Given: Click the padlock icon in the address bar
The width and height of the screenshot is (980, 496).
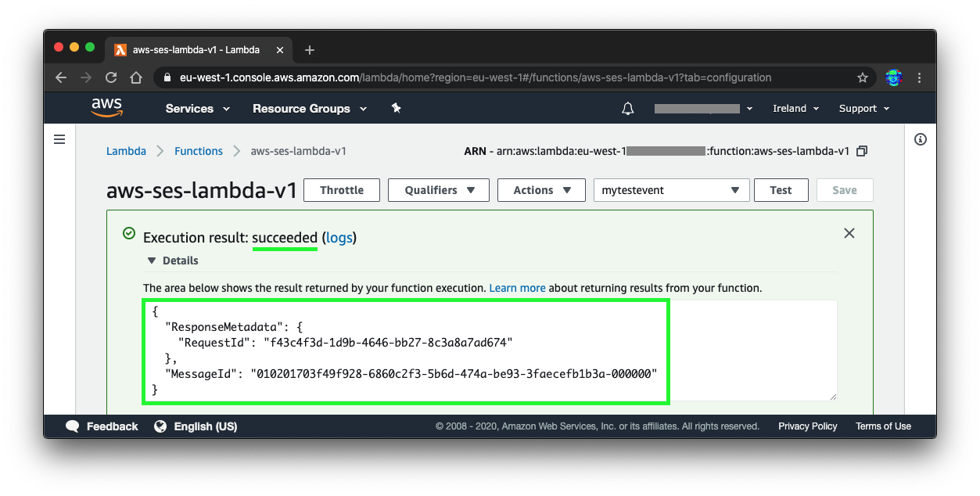Looking at the screenshot, I should (167, 77).
